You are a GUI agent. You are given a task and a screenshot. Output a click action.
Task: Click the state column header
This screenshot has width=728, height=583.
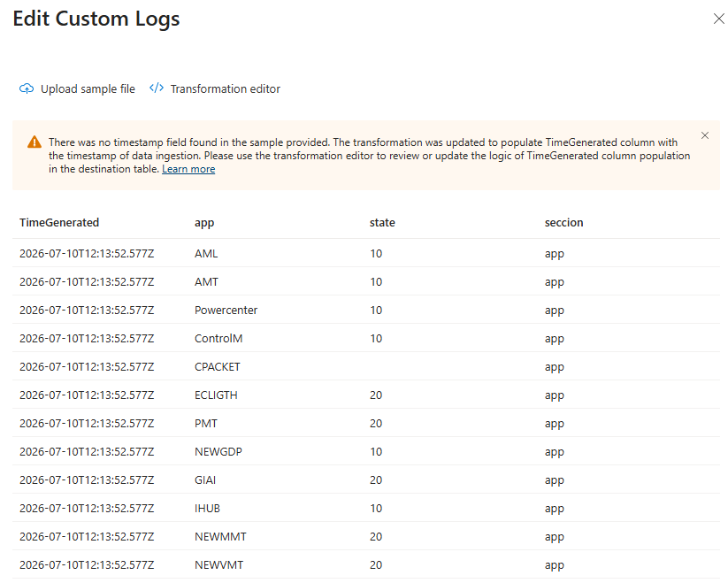pyautogui.click(x=382, y=222)
